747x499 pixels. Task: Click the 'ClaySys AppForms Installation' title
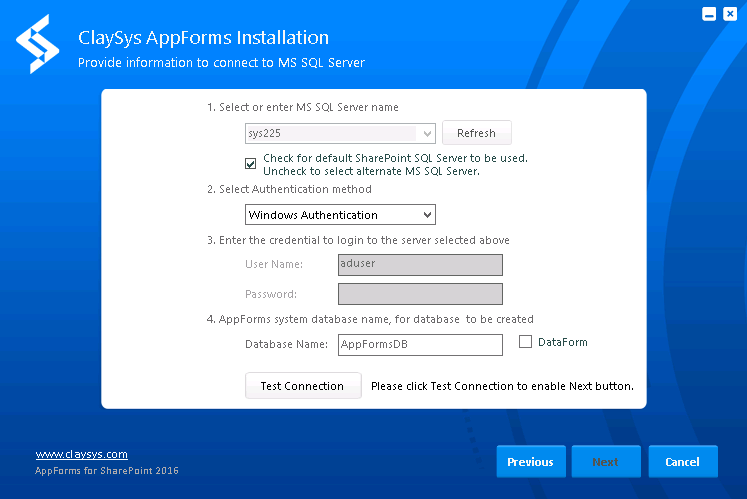click(x=203, y=38)
